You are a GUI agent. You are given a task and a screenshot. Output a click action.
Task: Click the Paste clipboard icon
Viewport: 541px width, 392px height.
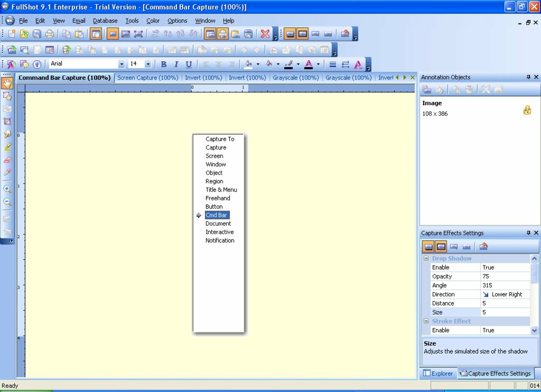click(x=79, y=33)
